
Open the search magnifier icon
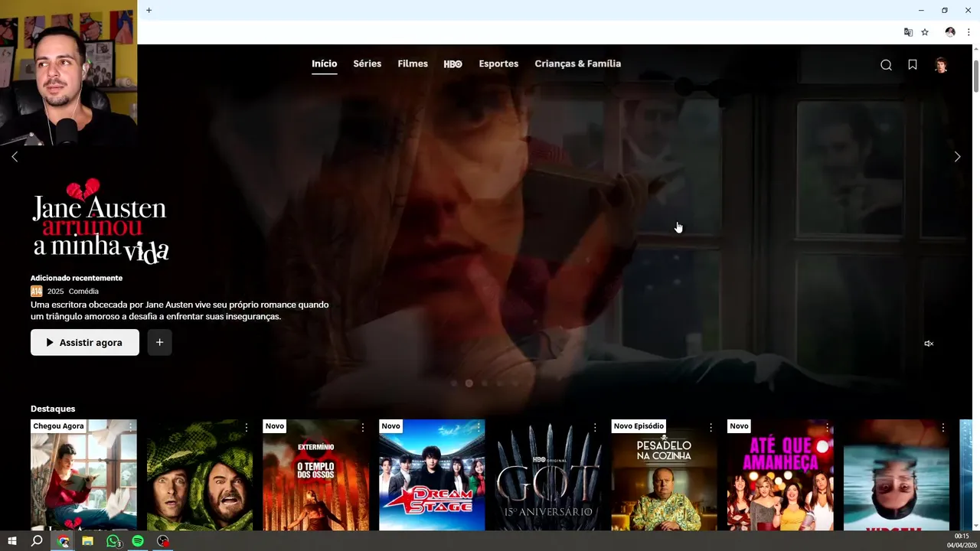(886, 65)
